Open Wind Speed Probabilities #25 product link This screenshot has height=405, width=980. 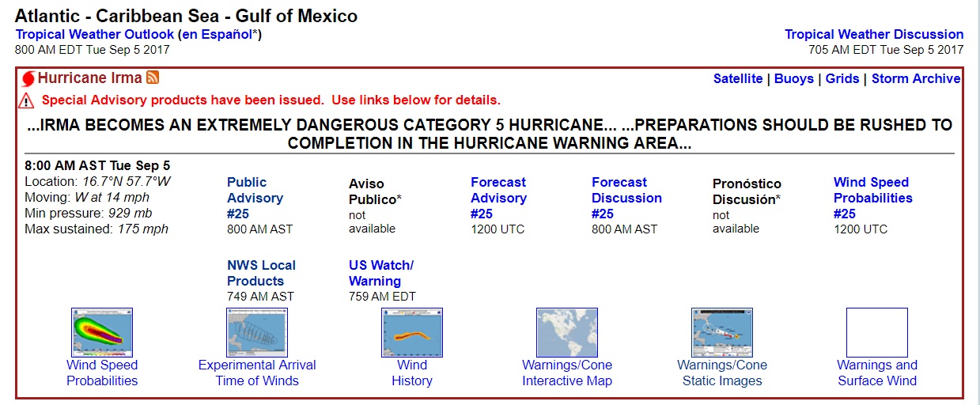point(873,198)
